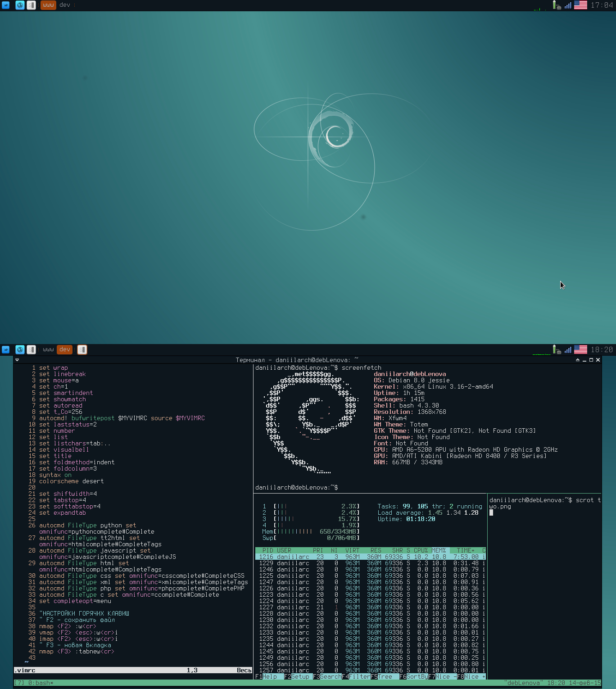Sort htop by the MEM% column header

(x=439, y=550)
